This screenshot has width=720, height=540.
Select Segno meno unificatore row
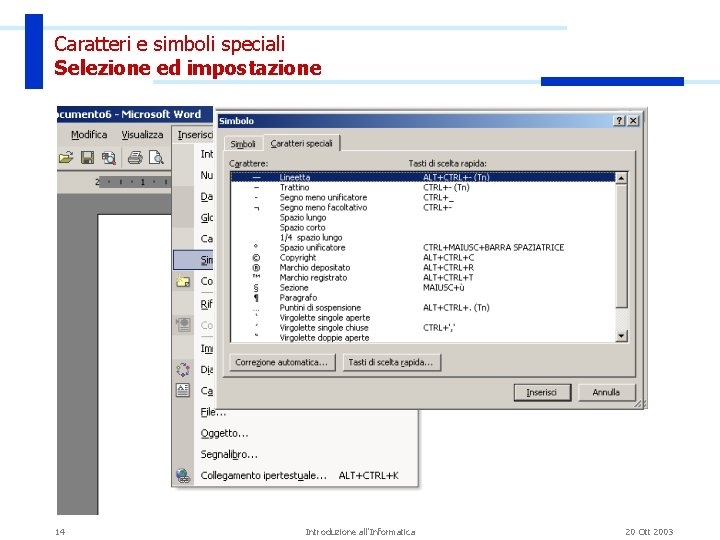422,197
